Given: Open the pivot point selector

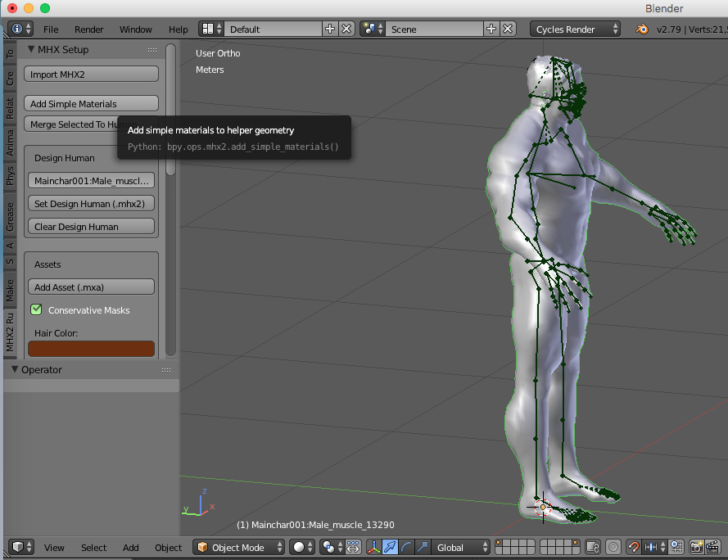Looking at the screenshot, I should click(332, 547).
